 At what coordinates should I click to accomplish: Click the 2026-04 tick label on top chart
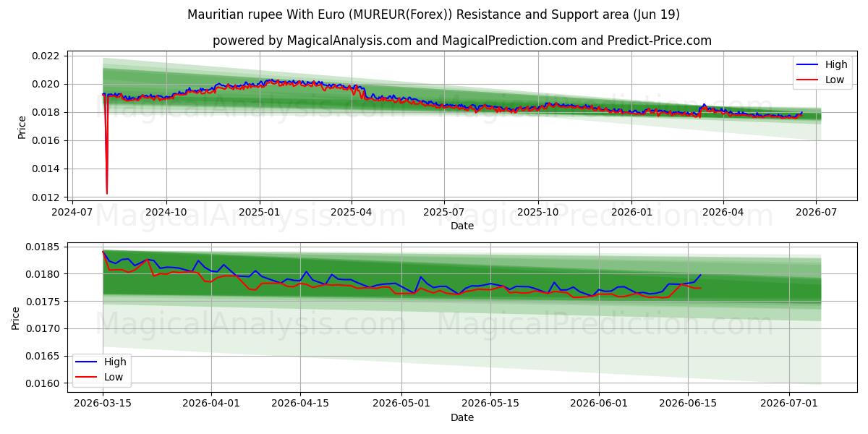(723, 212)
